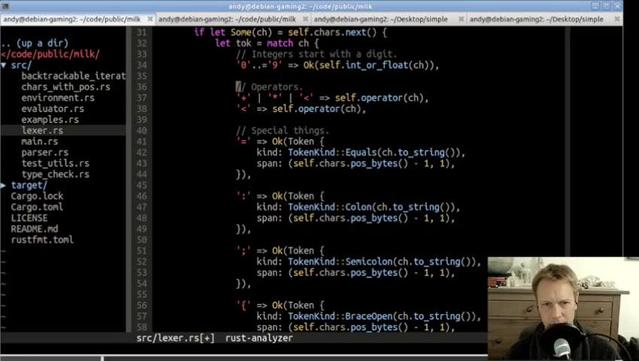Open backtrackable_iterat file in tree
The height and width of the screenshot is (361, 639).
pyautogui.click(x=73, y=76)
